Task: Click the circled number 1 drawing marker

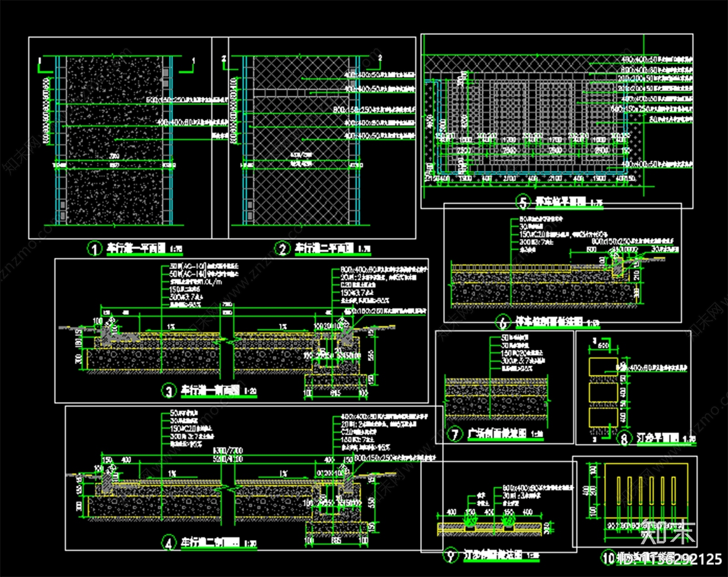Action: [95, 249]
